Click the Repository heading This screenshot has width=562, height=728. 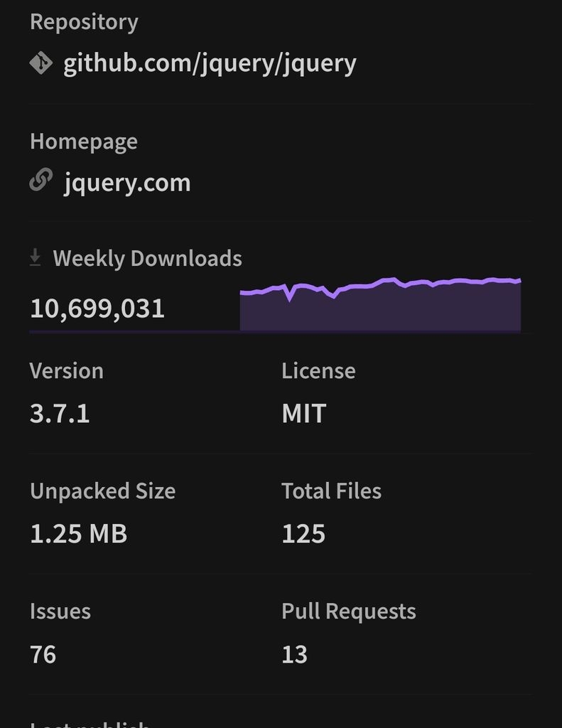pyautogui.click(x=84, y=22)
